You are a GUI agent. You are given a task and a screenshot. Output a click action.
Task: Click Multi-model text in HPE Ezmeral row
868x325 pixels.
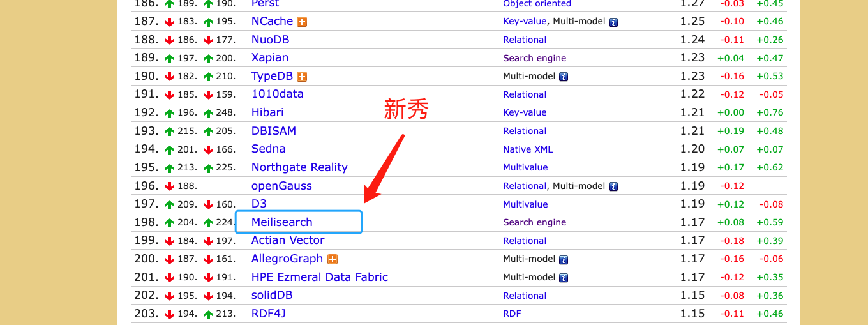(x=529, y=277)
